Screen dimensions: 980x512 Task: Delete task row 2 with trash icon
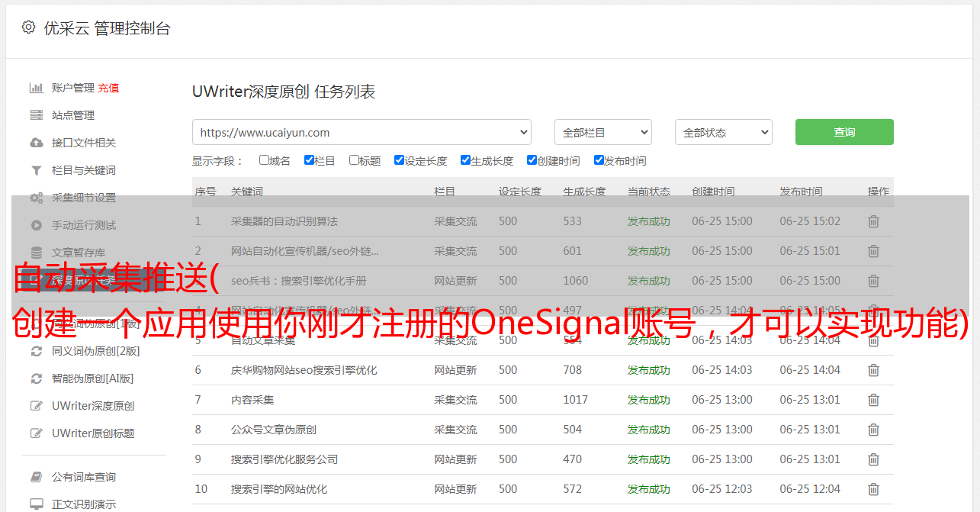[873, 251]
